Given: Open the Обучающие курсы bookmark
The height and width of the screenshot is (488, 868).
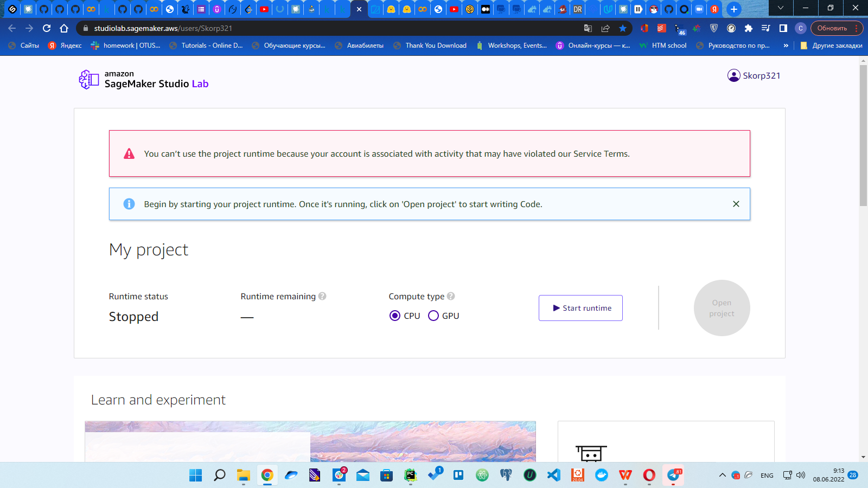Looking at the screenshot, I should [289, 46].
